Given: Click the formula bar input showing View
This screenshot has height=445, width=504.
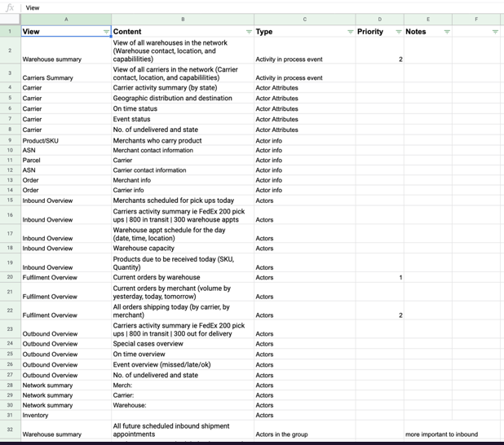Looking at the screenshot, I should [x=263, y=7].
